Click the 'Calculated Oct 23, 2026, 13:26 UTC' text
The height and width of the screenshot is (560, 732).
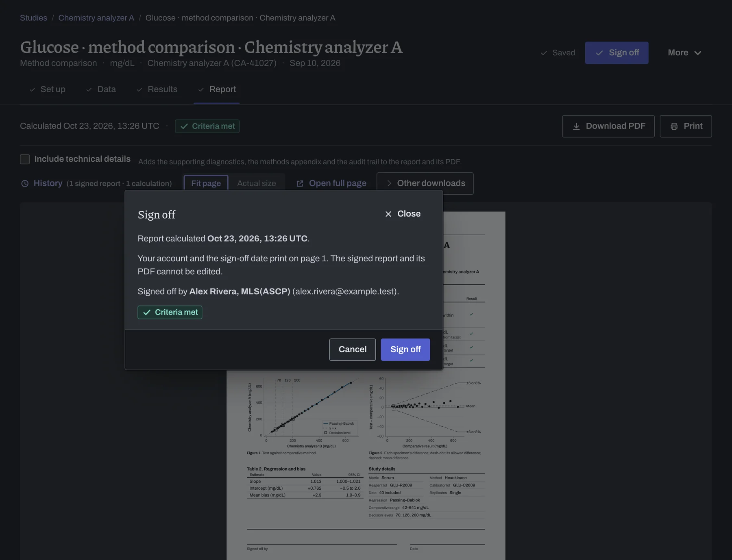(89, 126)
